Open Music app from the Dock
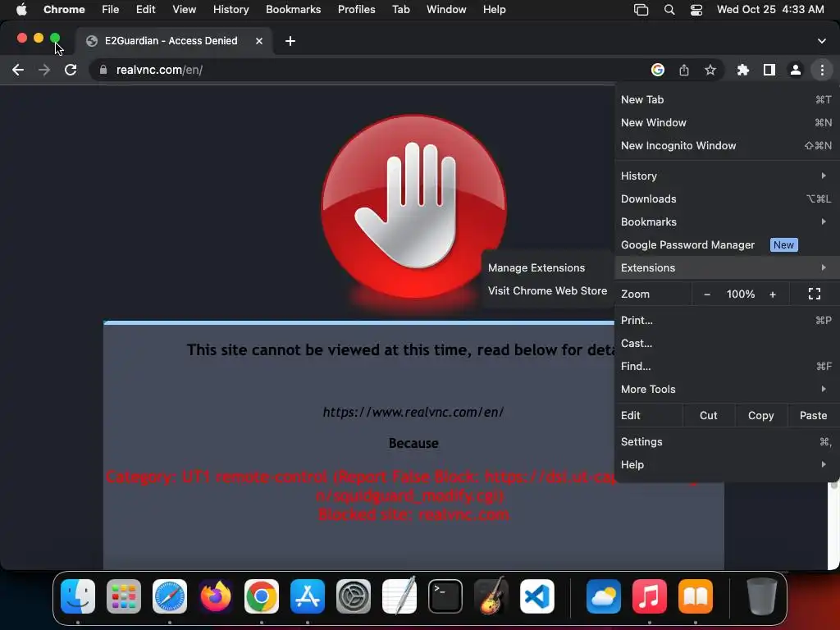This screenshot has width=840, height=630. (x=650, y=596)
